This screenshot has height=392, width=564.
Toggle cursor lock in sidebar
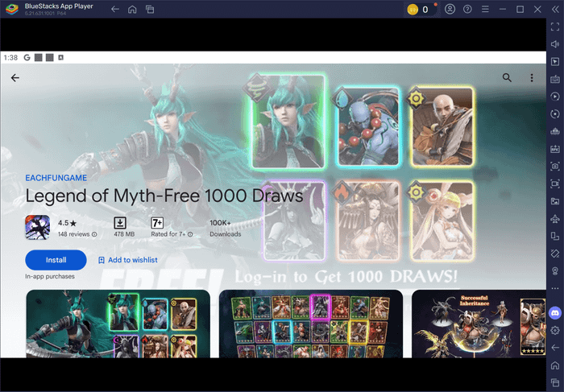pyautogui.click(x=555, y=61)
